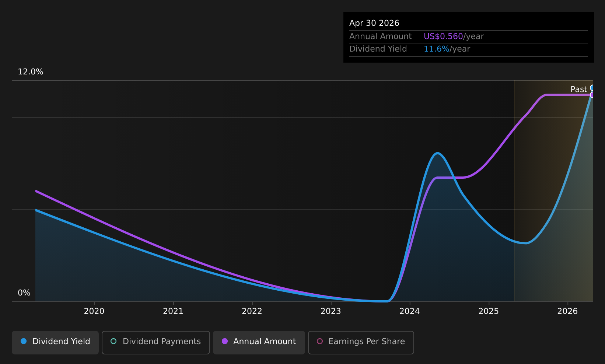Viewport: 605px width, 364px height.
Task: Click the US$0.560/year tooltip value
Action: point(454,36)
